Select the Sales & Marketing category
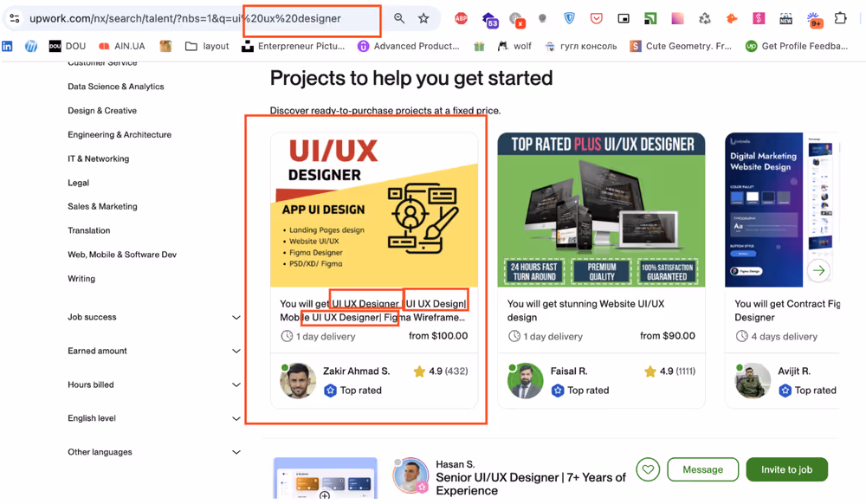 (102, 206)
